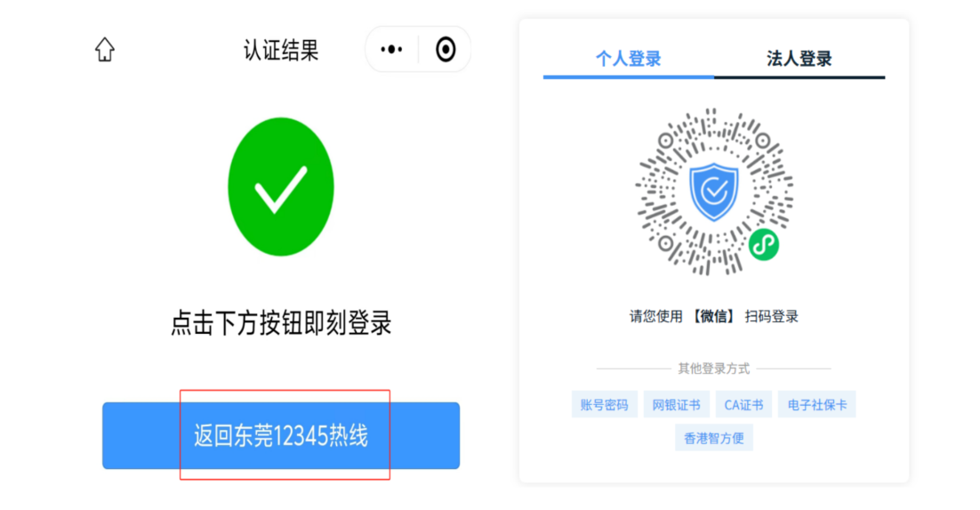Image resolution: width=980 pixels, height=510 pixels.
Task: Click the blue shield icon in QR code
Action: point(714,191)
